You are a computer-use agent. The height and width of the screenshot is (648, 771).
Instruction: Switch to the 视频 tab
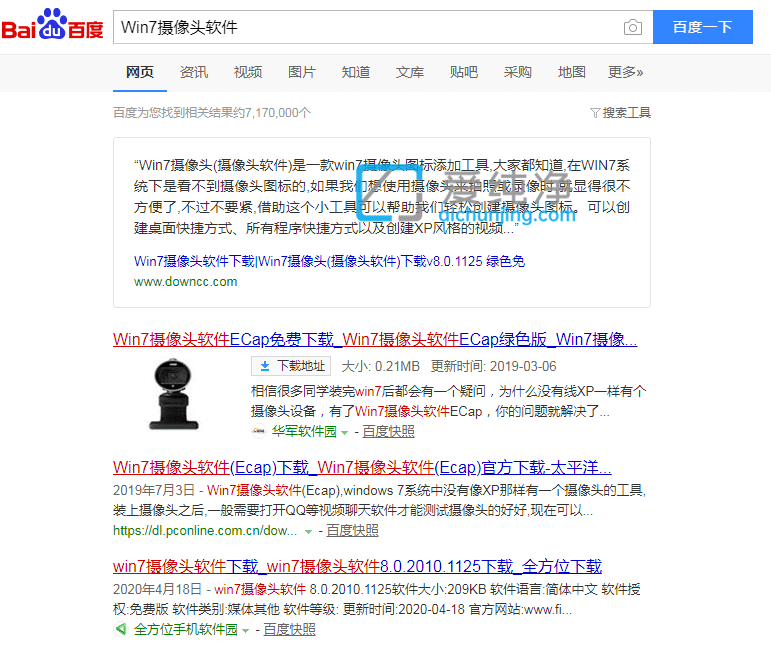point(248,72)
